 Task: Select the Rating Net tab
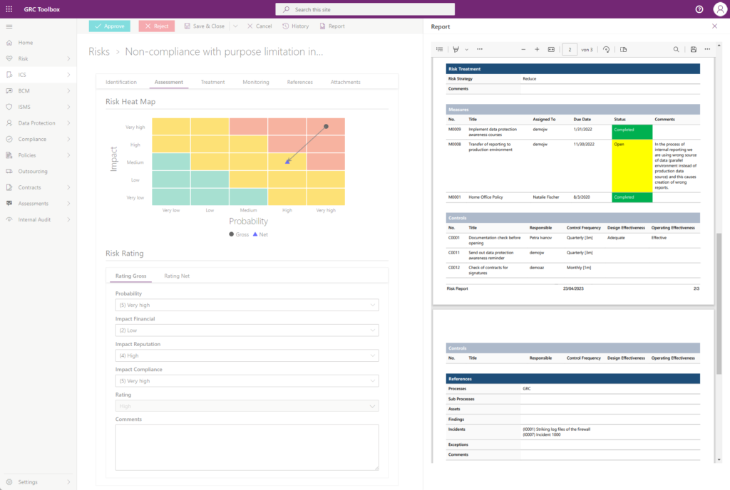177,276
